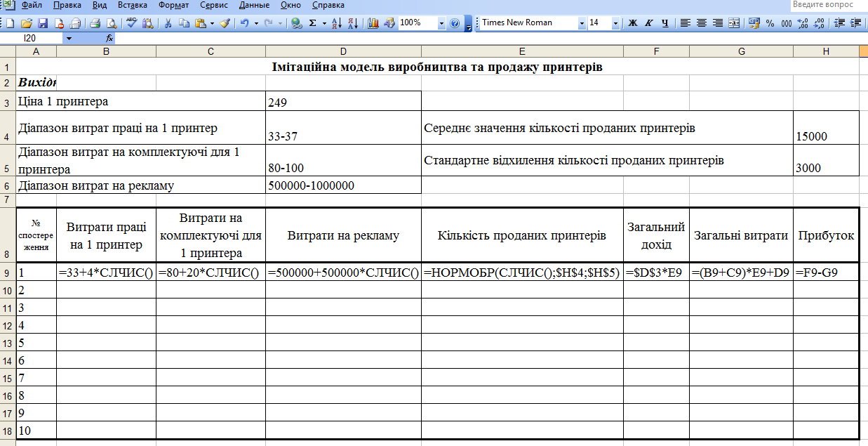Activate the Format Painter brush
This screenshot has height=446, width=868.
pos(225,22)
